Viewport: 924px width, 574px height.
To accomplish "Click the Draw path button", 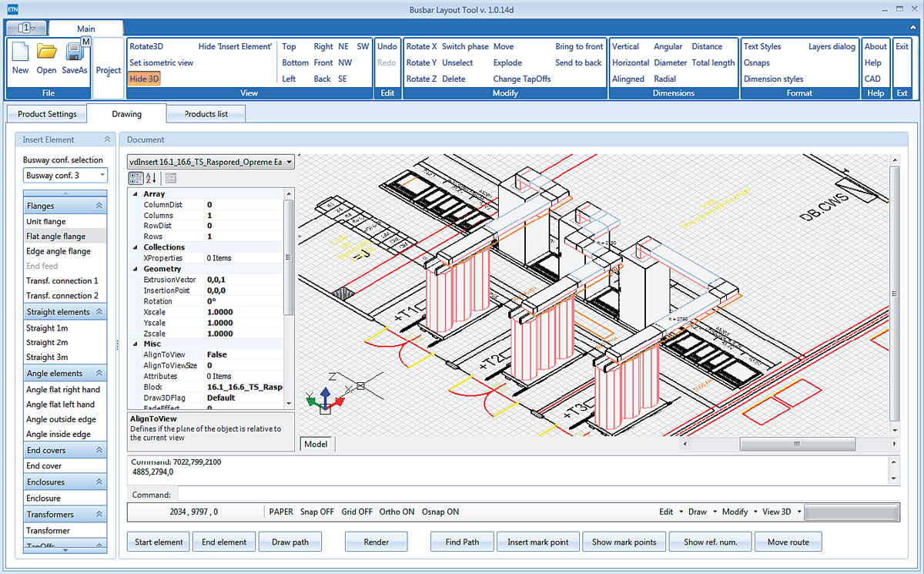I will (x=290, y=542).
